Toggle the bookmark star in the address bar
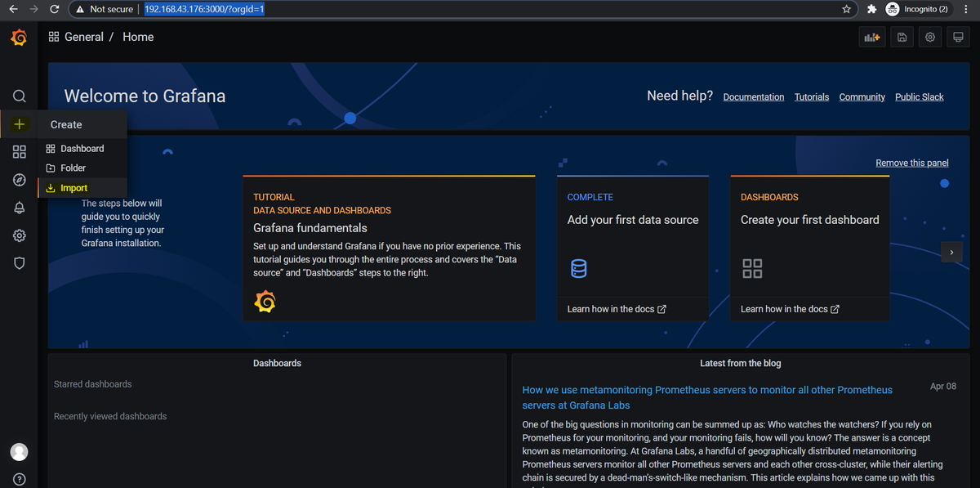 tap(846, 9)
